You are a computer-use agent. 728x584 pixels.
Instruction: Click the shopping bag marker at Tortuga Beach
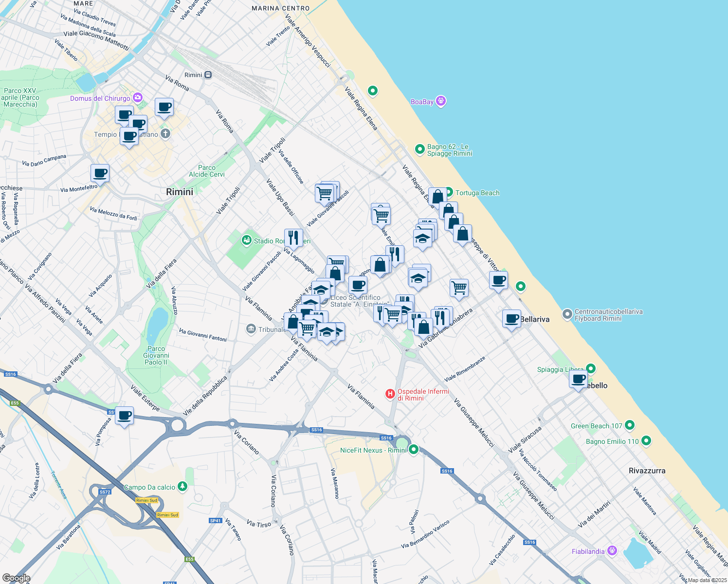437,197
